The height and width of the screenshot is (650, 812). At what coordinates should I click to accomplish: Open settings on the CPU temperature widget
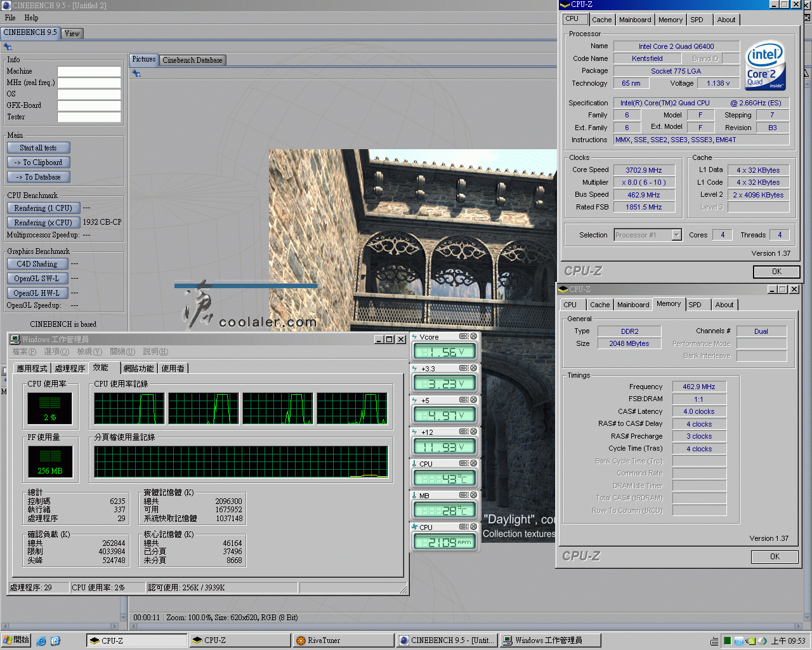coord(464,463)
